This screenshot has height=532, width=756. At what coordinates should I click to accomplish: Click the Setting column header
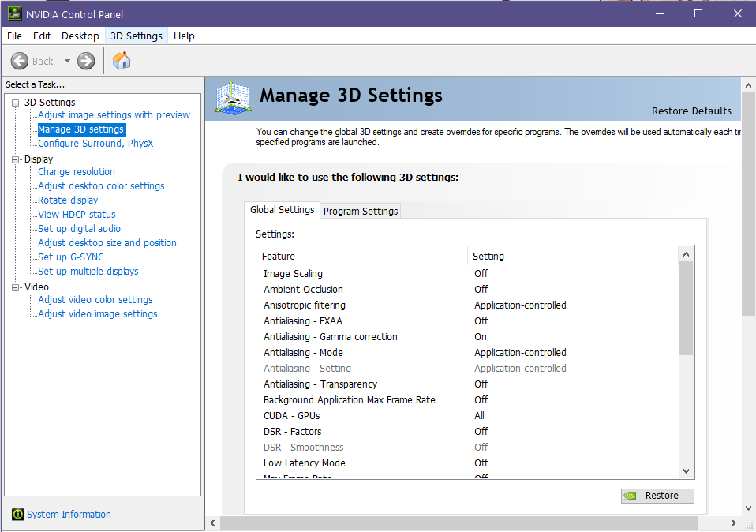click(x=573, y=256)
